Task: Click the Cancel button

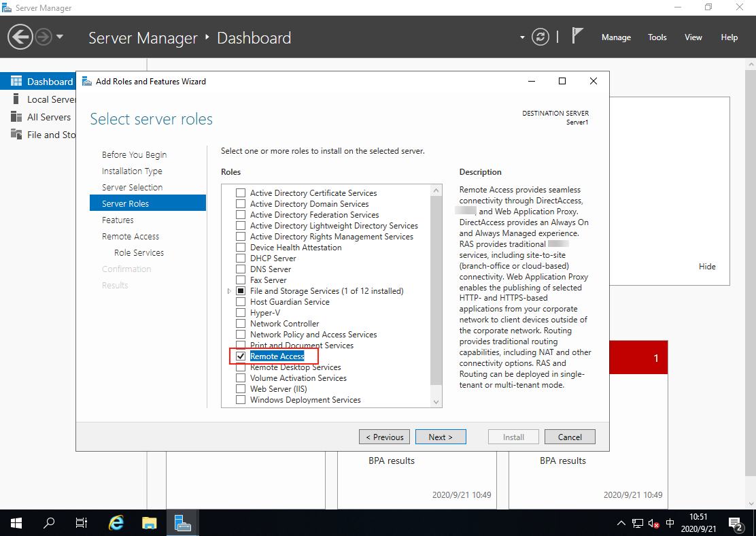Action: point(570,437)
